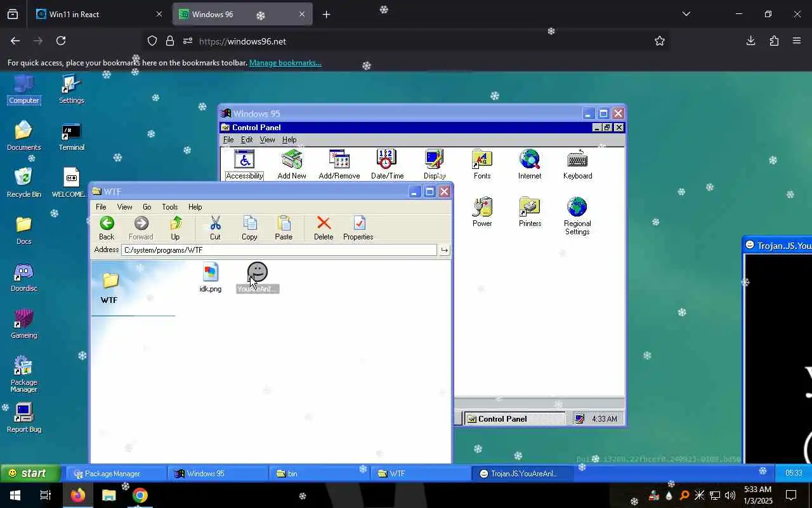This screenshot has width=812, height=508.
Task: Open Add New Hardware in Control Panel
Action: [292, 164]
